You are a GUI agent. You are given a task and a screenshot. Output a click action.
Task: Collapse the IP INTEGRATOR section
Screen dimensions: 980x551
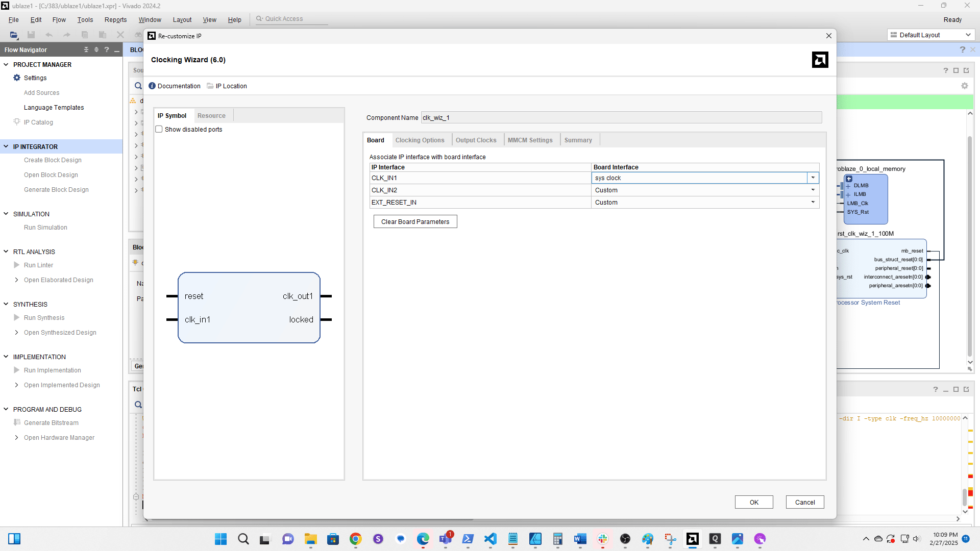coord(6,146)
